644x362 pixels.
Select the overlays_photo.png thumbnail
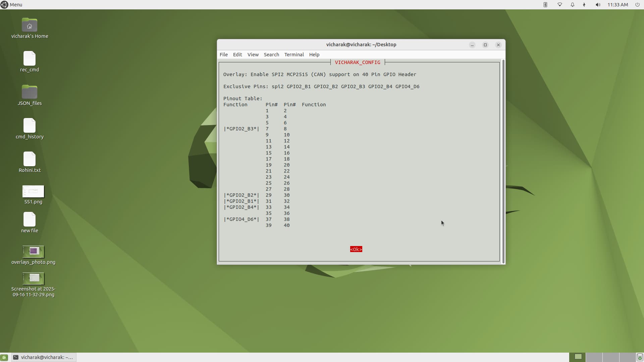pos(33,251)
